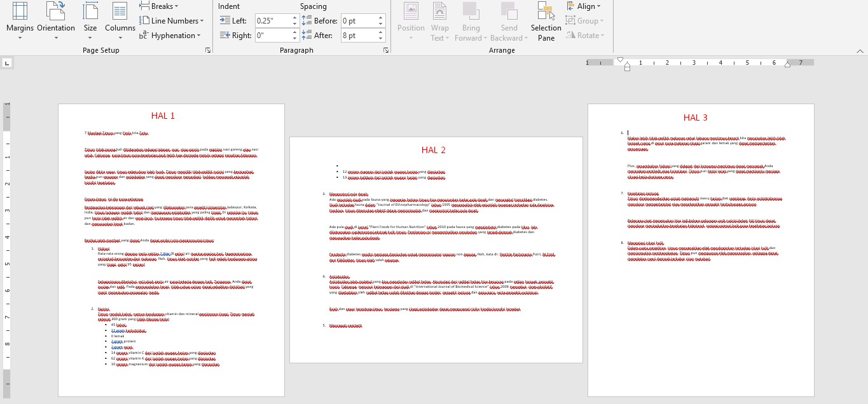Image resolution: width=868 pixels, height=404 pixels.
Task: Click the HAL 2 heading on the landscape page
Action: 434,151
